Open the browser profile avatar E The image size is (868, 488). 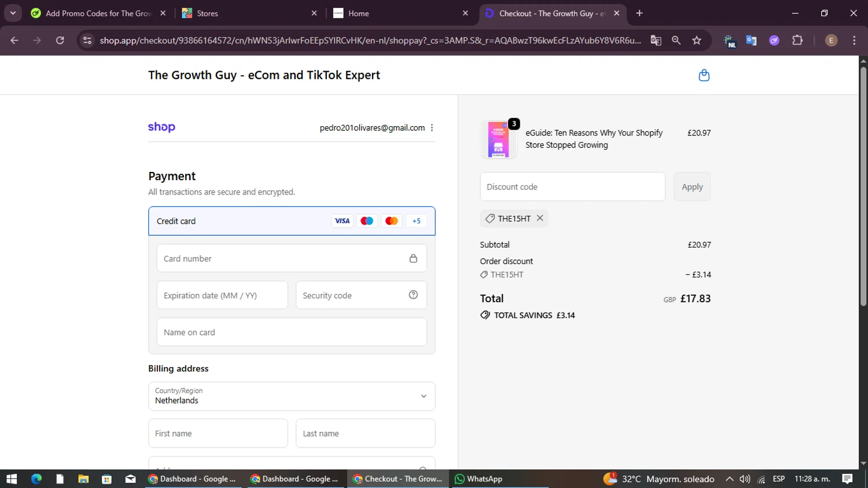[x=831, y=41]
